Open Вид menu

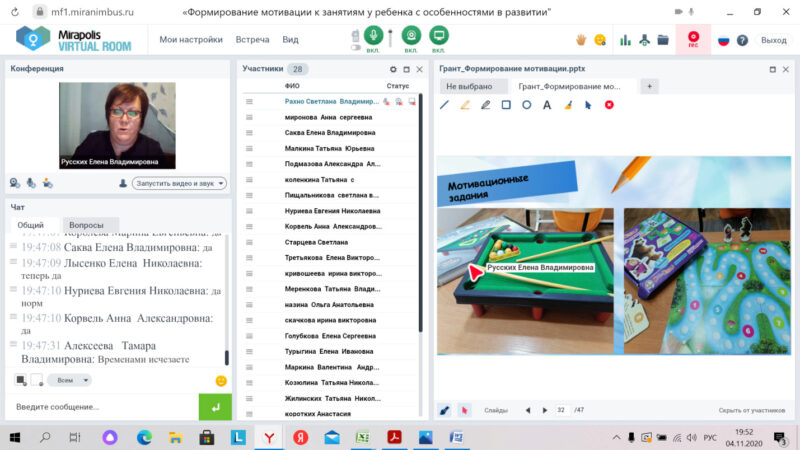click(290, 39)
